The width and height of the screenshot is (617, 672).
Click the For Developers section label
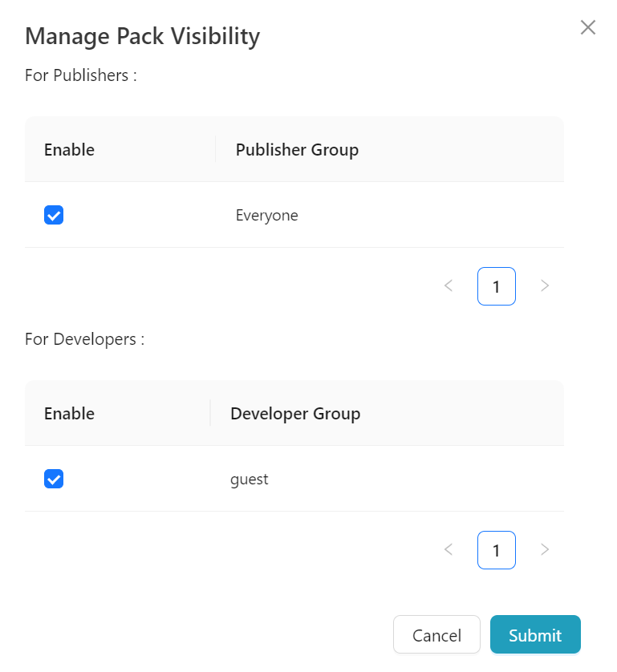[x=84, y=339]
